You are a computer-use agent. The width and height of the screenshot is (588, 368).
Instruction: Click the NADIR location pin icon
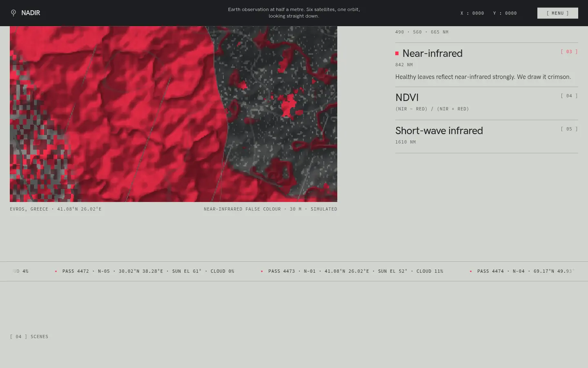tap(13, 13)
